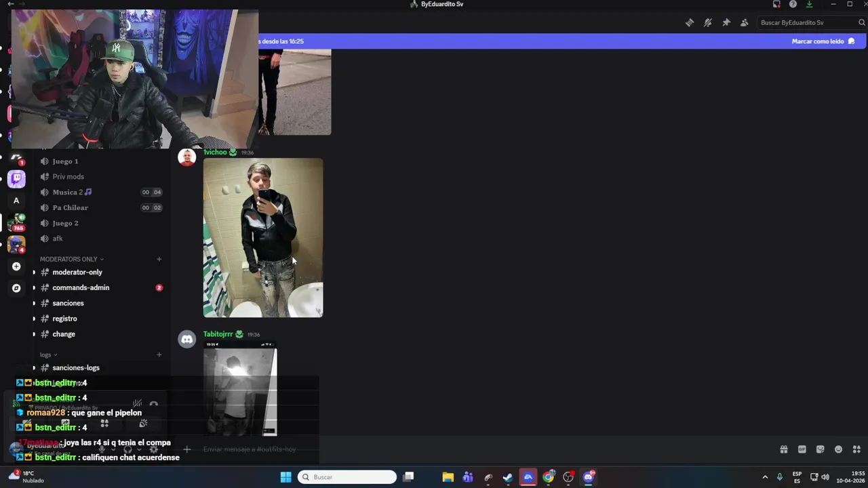Image resolution: width=868 pixels, height=488 pixels.
Task: Open the sticker picker
Action: [821, 449]
